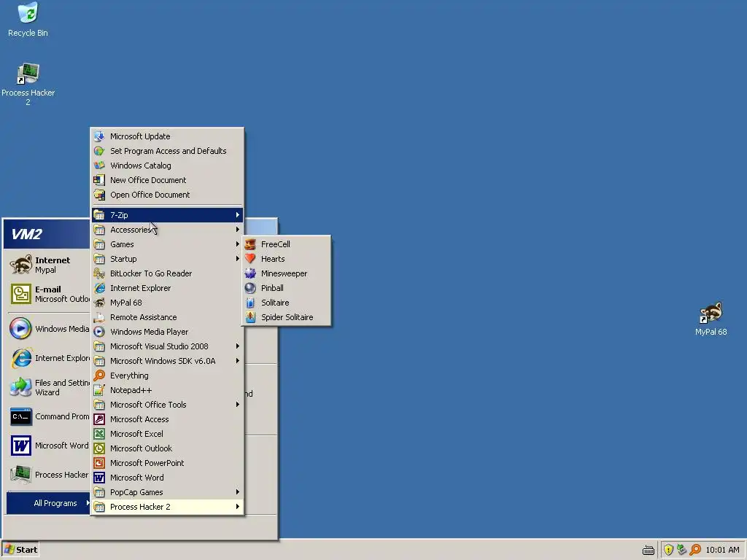
Task: Click the Microsoft Update icon entry
Action: 167,136
